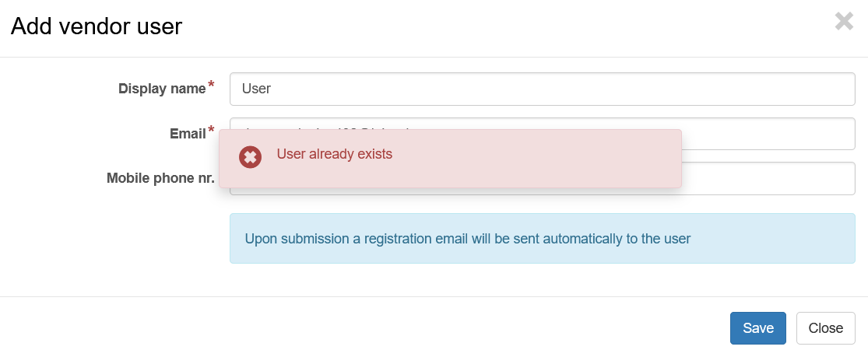Click the "Display name" field label
The width and height of the screenshot is (868, 357).
162,89
